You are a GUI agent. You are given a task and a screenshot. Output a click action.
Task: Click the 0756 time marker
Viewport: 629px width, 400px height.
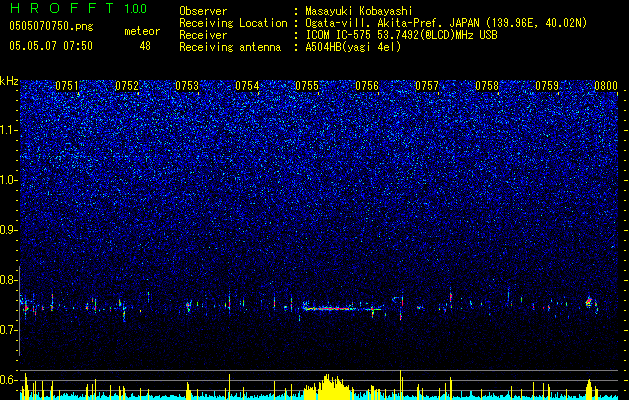coord(367,86)
